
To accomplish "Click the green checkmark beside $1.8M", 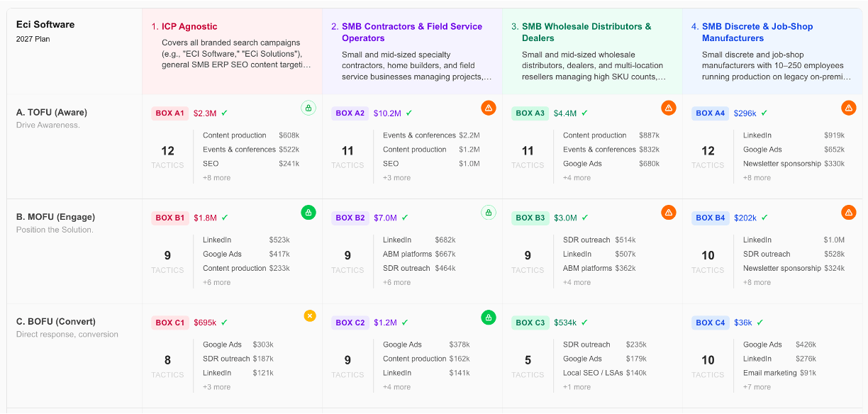I will click(224, 218).
